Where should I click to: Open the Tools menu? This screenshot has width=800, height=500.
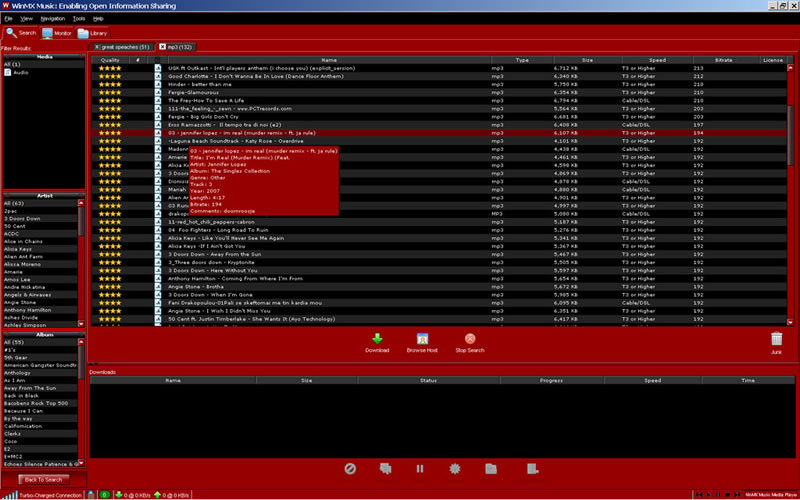click(79, 19)
